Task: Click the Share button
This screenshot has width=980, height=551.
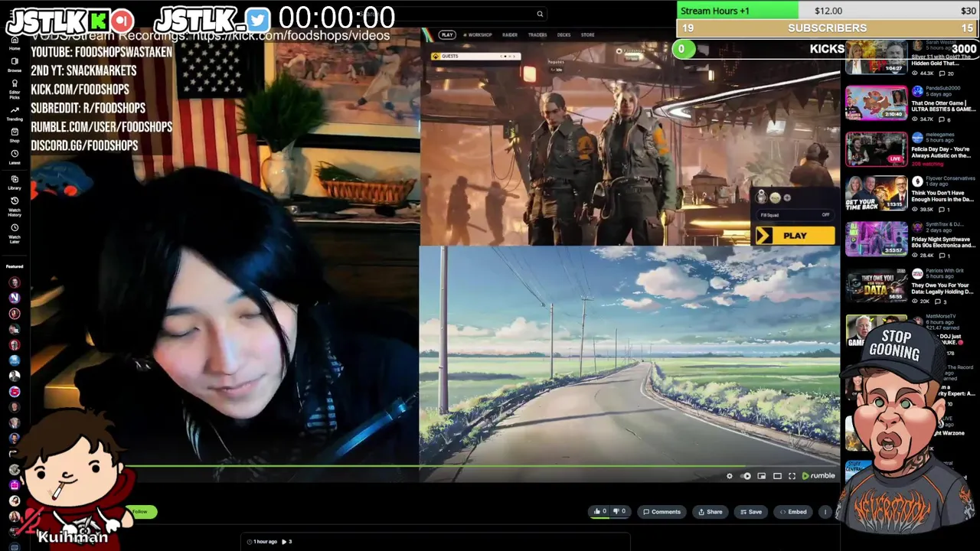Action: pyautogui.click(x=710, y=511)
